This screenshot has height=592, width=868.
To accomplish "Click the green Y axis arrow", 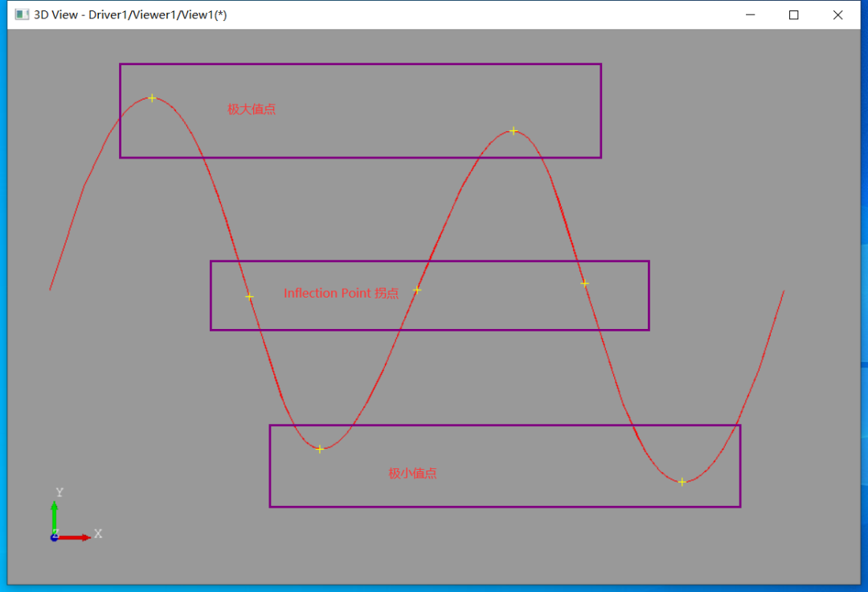I will 55,518.
